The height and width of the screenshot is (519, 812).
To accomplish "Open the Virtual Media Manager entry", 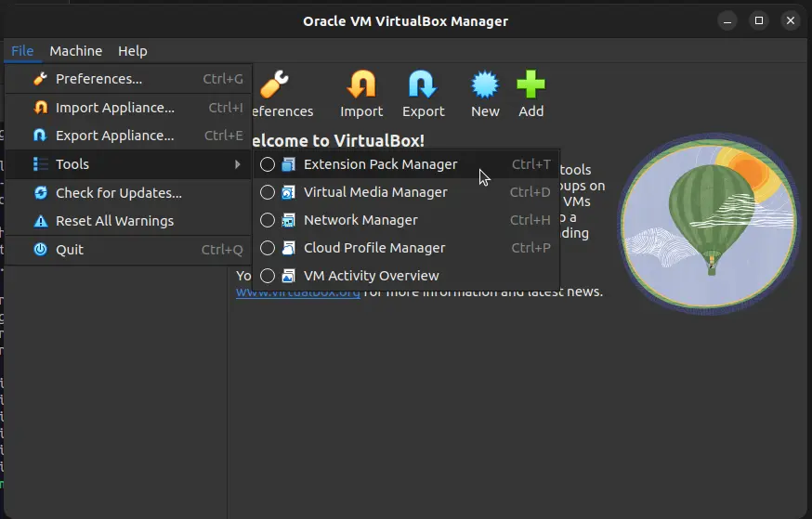I will click(406, 192).
